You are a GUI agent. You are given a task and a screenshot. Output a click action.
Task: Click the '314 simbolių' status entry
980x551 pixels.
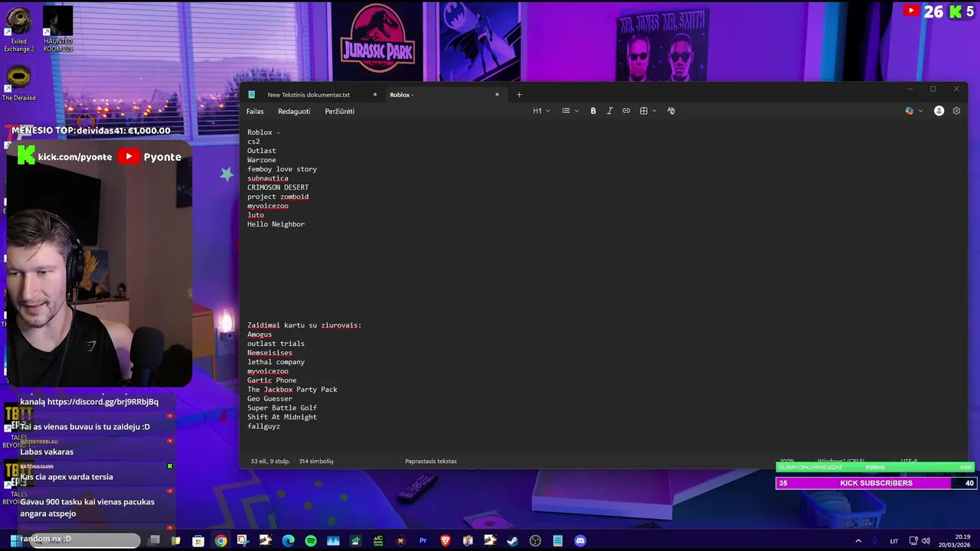click(x=316, y=461)
